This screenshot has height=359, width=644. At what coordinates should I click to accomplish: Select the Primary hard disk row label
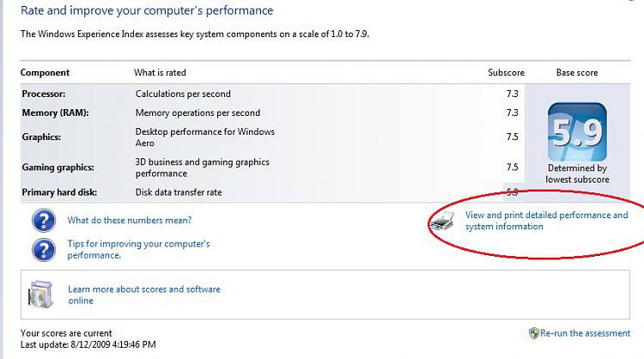tap(59, 192)
